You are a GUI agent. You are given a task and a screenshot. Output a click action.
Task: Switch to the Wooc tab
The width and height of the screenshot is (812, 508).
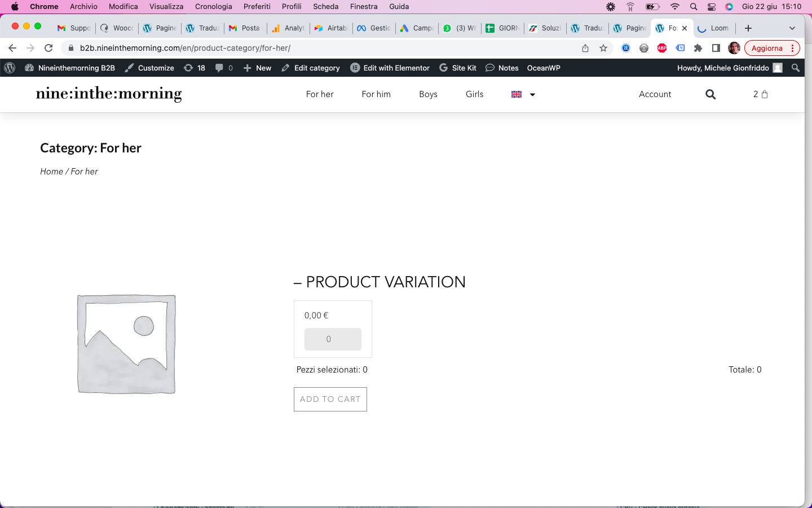117,28
